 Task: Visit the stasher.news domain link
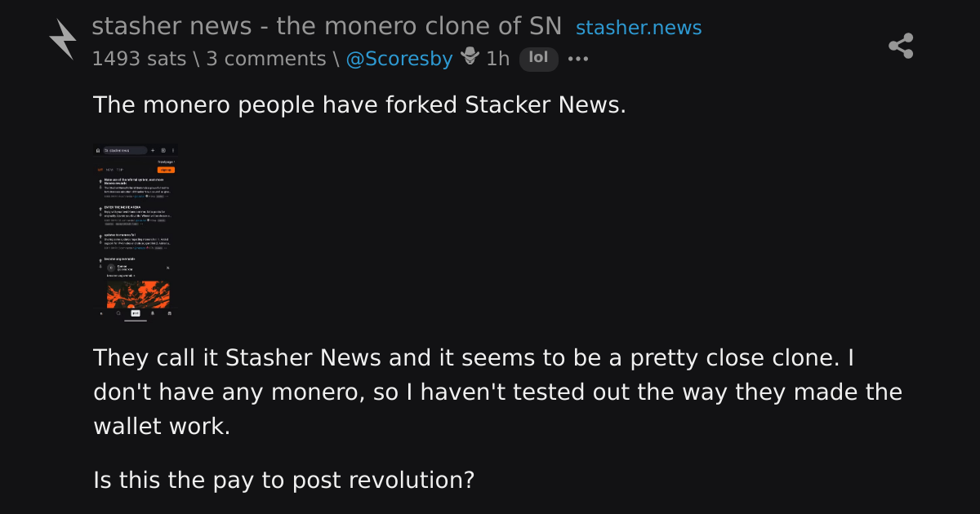pyautogui.click(x=639, y=28)
